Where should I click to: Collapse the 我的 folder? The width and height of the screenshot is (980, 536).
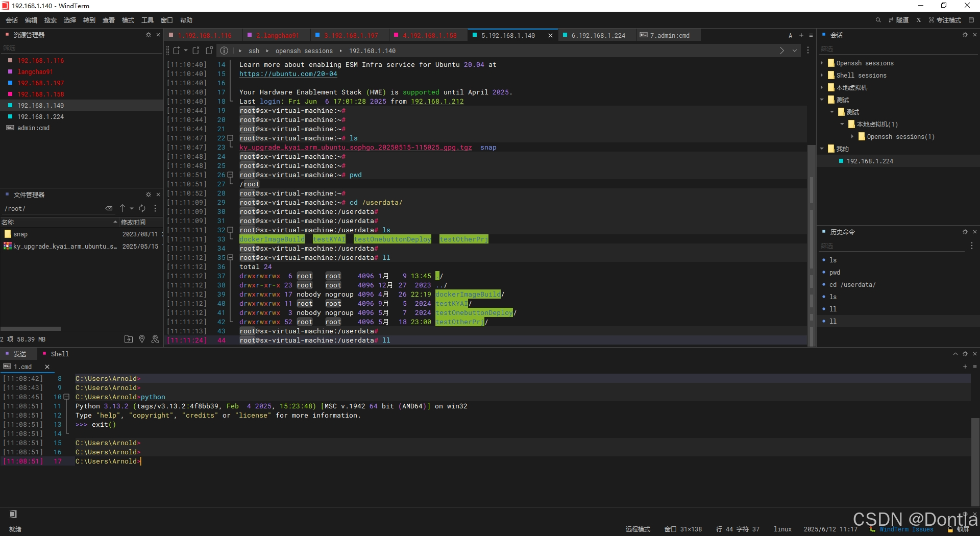[x=822, y=149]
